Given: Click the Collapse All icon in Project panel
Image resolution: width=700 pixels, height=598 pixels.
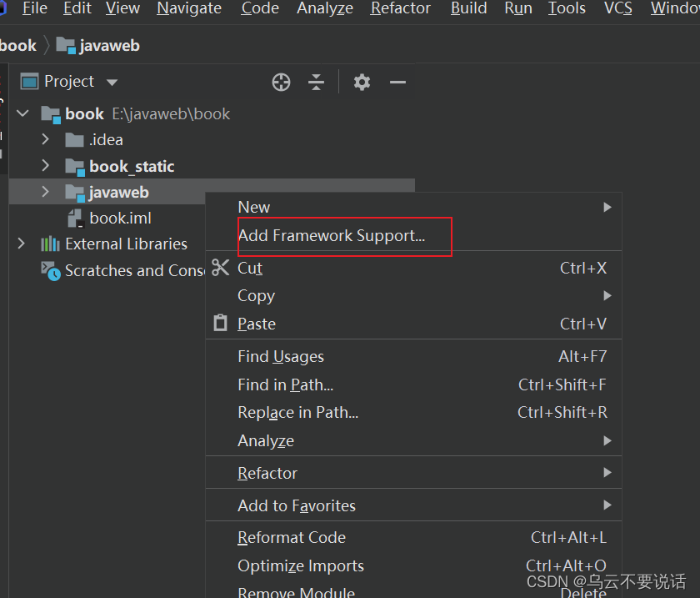Looking at the screenshot, I should (316, 82).
